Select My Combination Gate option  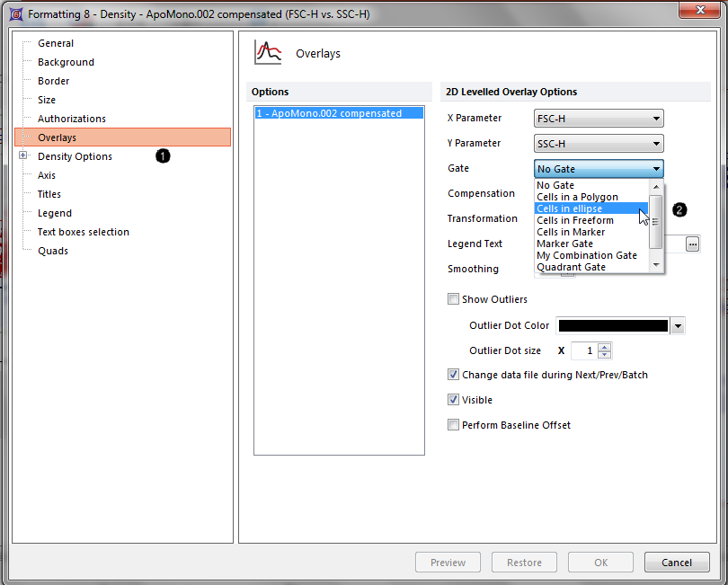click(586, 255)
